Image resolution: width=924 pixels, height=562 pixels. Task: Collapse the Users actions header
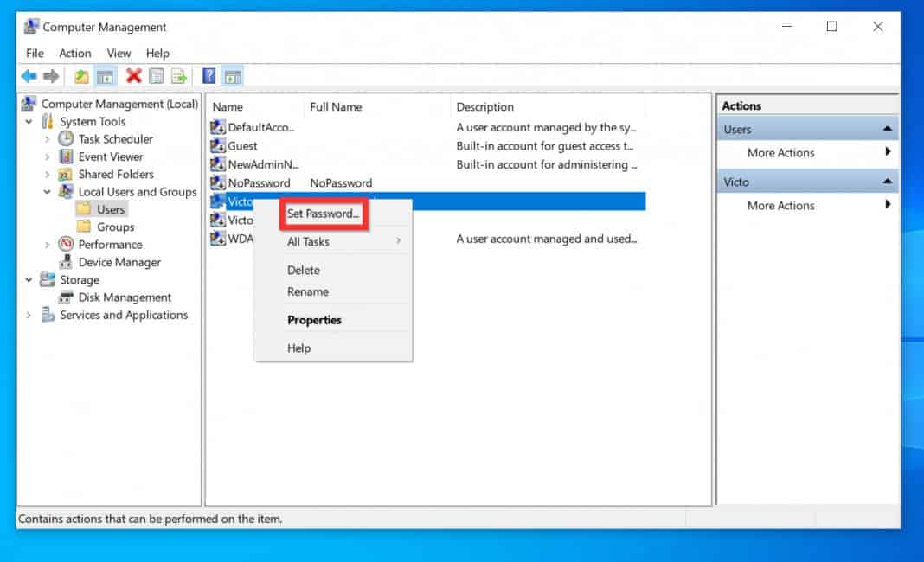point(887,127)
